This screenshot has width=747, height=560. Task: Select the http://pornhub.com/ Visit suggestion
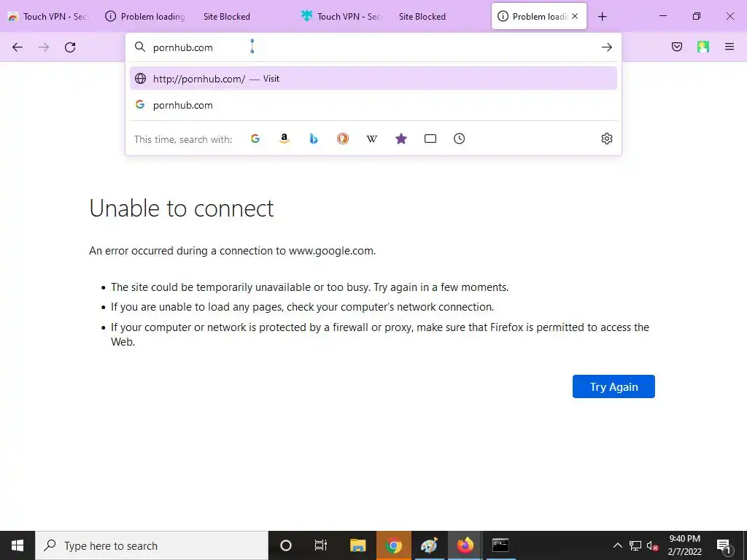click(373, 79)
